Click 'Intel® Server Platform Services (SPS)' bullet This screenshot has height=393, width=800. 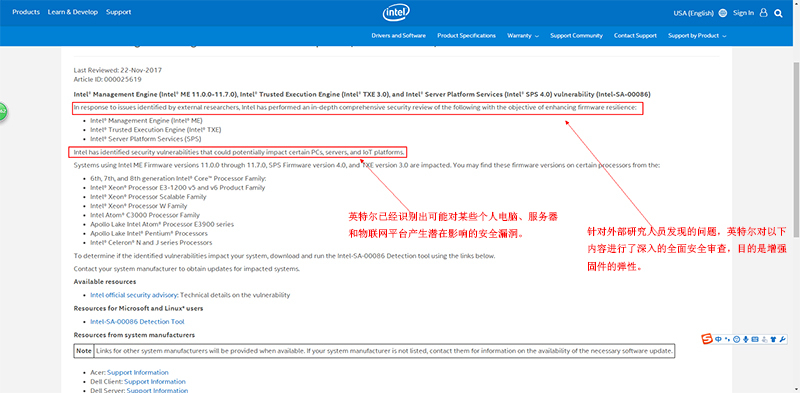(x=145, y=139)
